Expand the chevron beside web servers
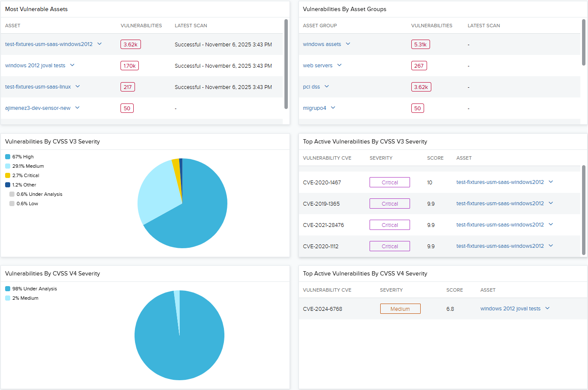 coord(339,65)
